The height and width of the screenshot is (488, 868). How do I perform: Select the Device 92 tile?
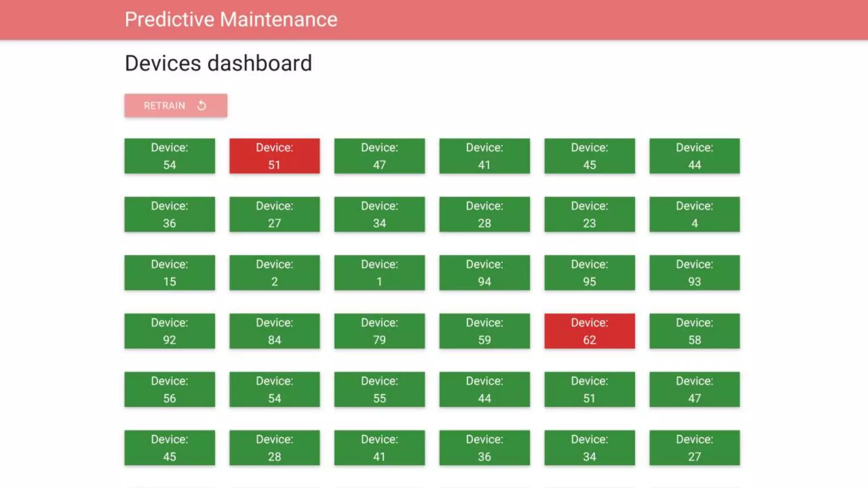point(170,331)
